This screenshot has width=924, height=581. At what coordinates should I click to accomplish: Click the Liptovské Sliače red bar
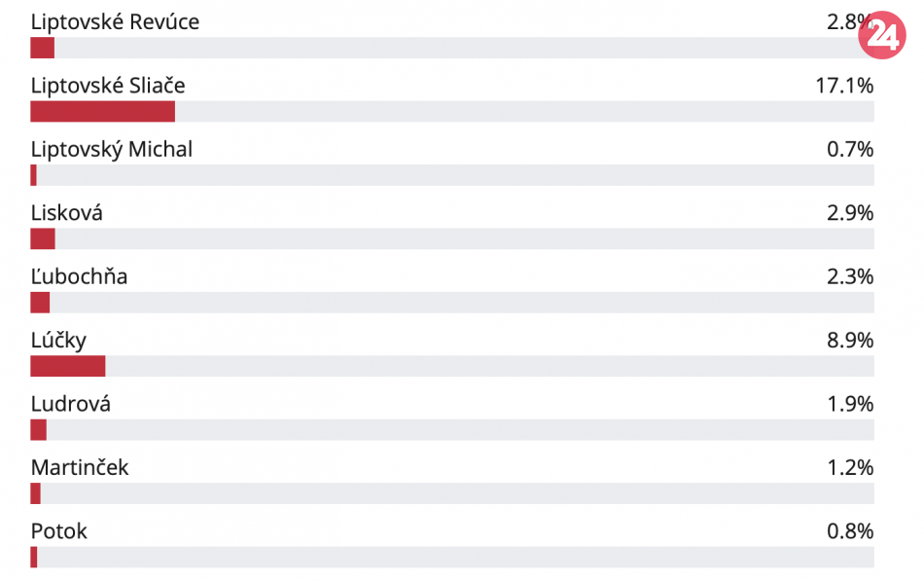(x=102, y=112)
